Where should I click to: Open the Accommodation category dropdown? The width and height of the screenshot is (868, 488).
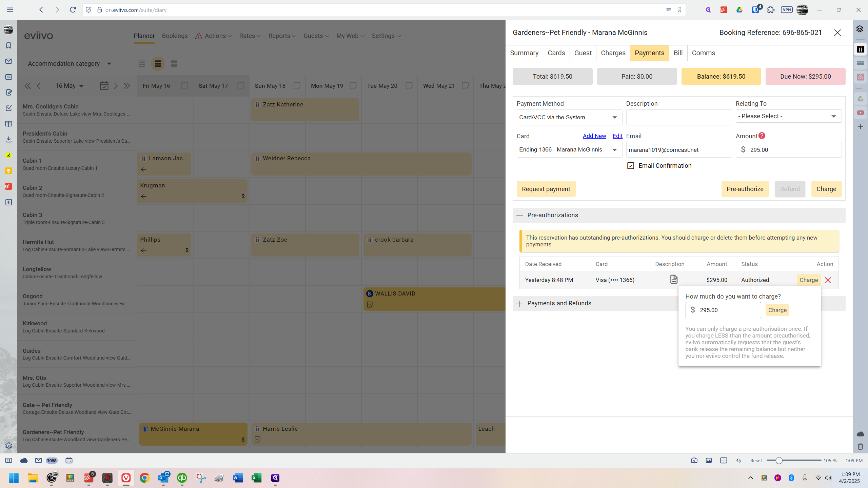click(70, 64)
